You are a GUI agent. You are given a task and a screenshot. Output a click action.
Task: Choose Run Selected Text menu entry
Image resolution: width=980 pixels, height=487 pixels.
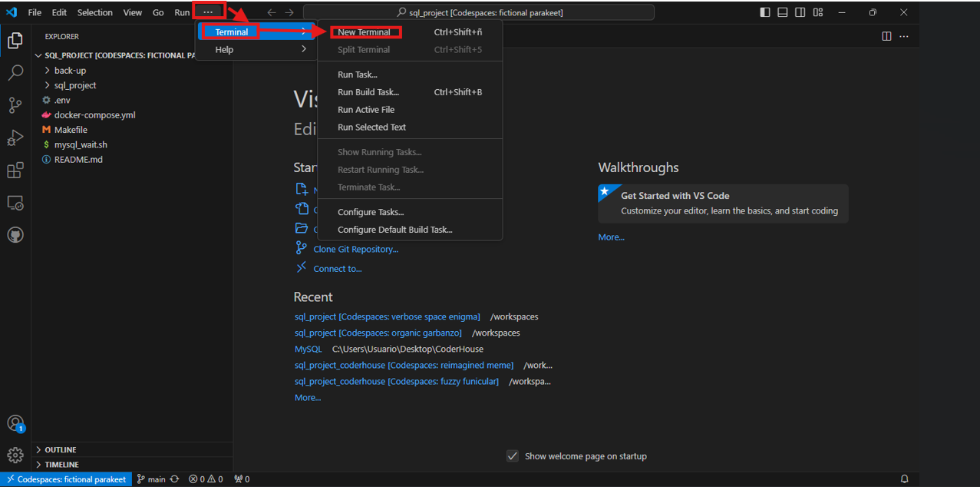410,128
